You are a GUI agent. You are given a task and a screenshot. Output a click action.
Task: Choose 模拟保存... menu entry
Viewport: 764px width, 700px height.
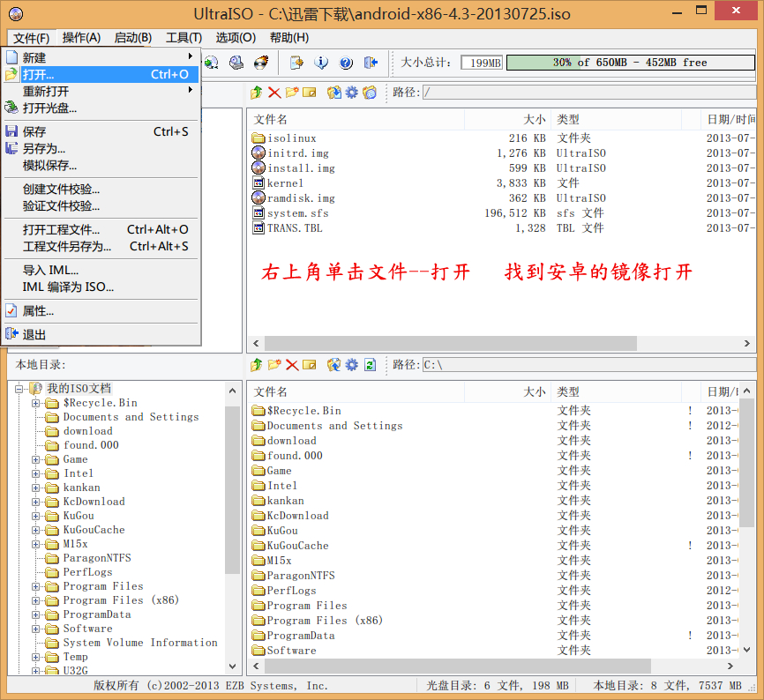pos(101,166)
